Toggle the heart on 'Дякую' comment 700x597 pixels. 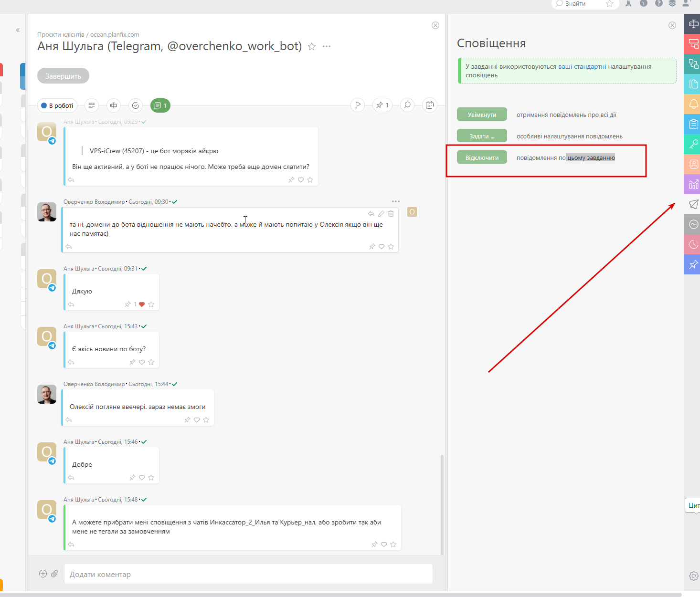tap(142, 304)
